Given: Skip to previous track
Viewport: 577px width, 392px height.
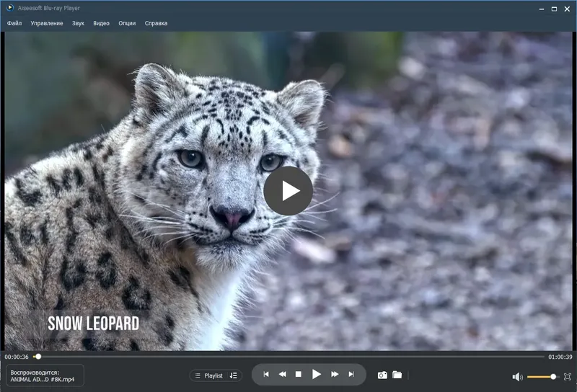Looking at the screenshot, I should pyautogui.click(x=266, y=375).
